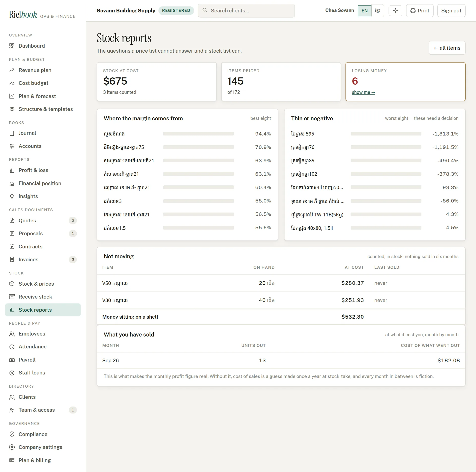The image size is (476, 472).
Task: Switch language to Khmer
Action: (378, 11)
